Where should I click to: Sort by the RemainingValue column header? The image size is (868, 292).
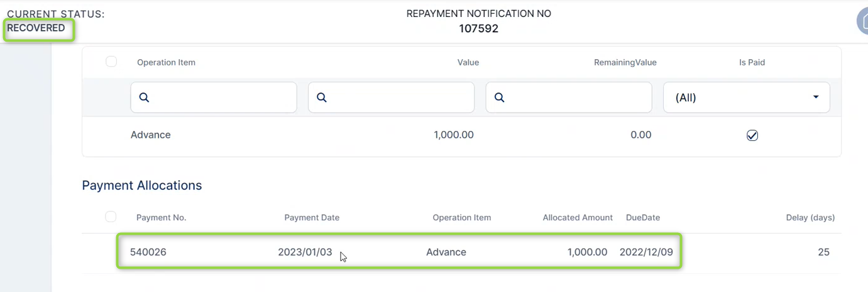[625, 62]
